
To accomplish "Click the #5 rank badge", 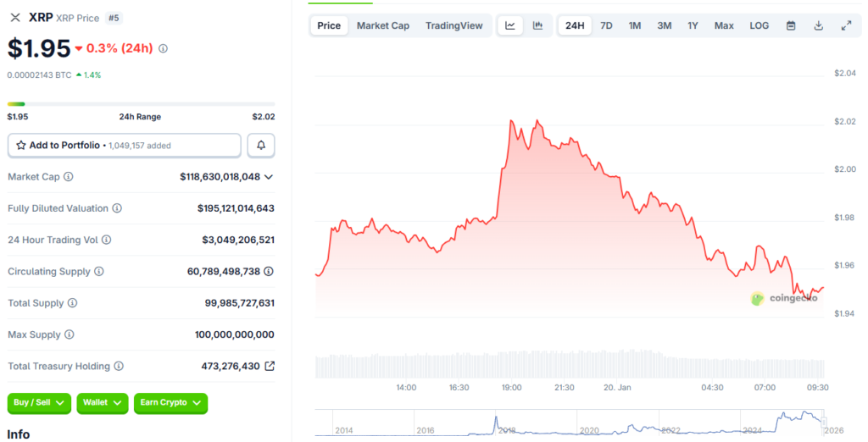I will (114, 18).
